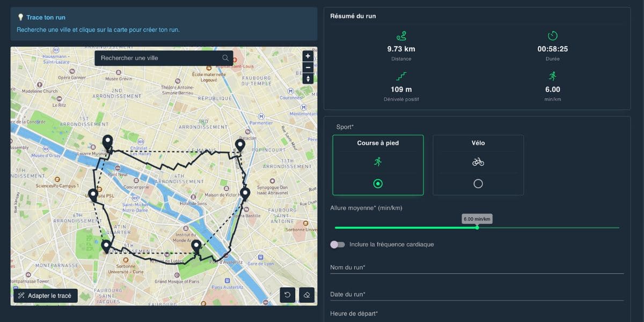The width and height of the screenshot is (644, 322).
Task: Click the lightbulb icon beside Trace ton run
Action: (20, 18)
